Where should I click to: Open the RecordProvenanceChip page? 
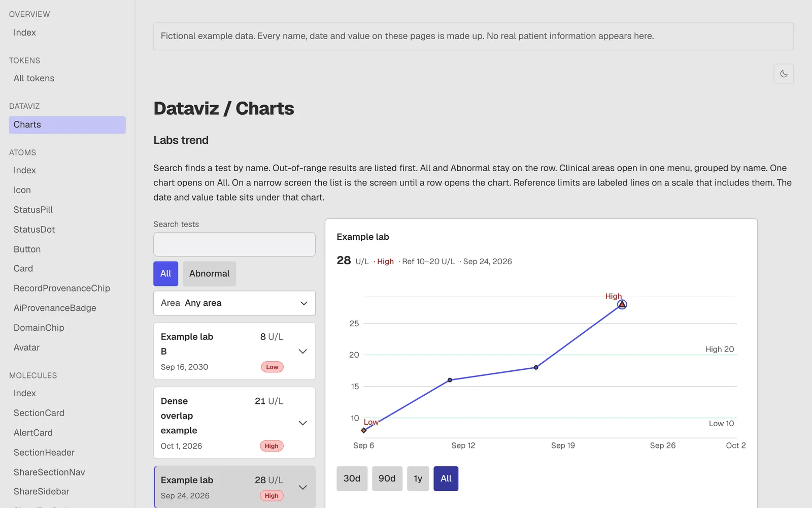tap(62, 288)
